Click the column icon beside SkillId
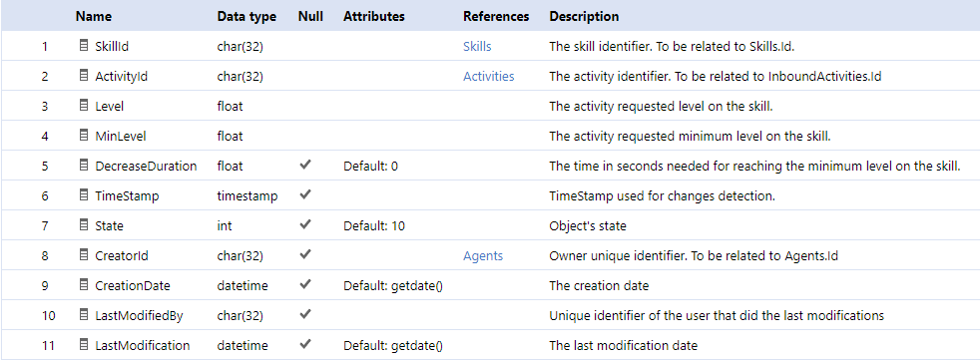This screenshot has width=980, height=360. coord(84,46)
